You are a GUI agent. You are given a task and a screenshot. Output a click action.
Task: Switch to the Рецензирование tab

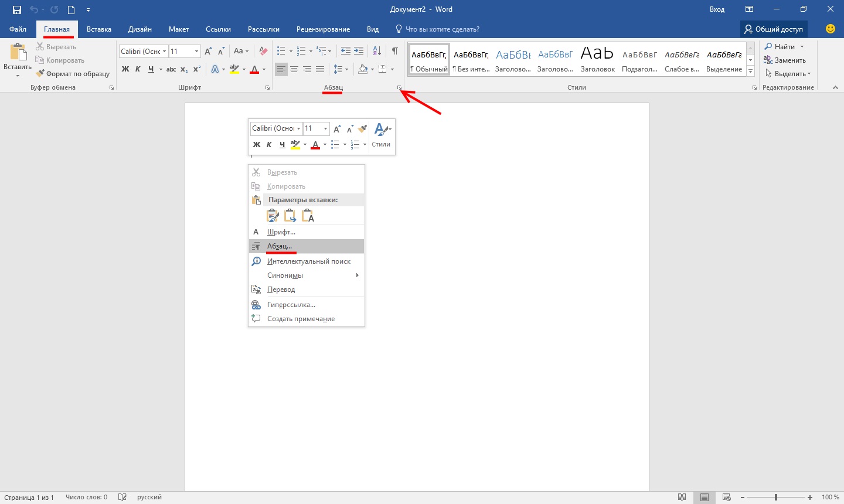click(x=323, y=29)
